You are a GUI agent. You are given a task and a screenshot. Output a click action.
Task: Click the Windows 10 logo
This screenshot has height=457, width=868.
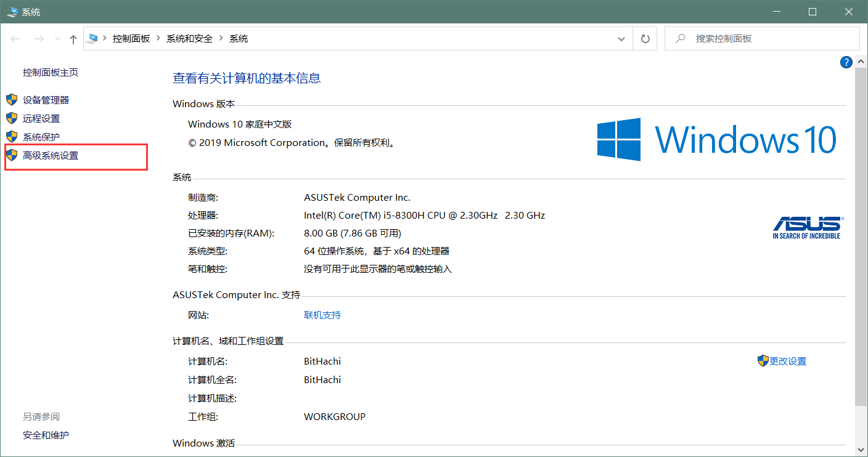pos(717,139)
